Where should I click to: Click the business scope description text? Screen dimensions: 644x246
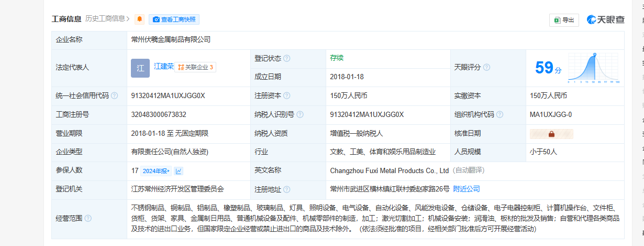point(376,218)
